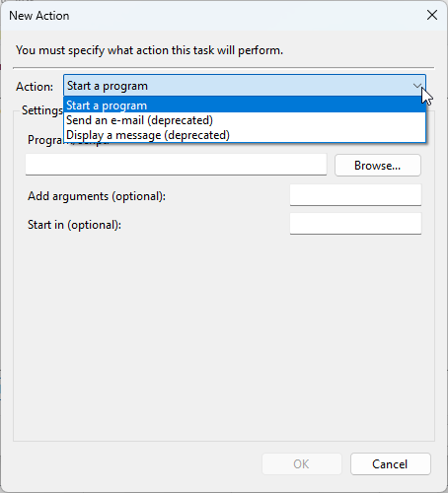Focus the Program/script path text field

click(x=176, y=165)
